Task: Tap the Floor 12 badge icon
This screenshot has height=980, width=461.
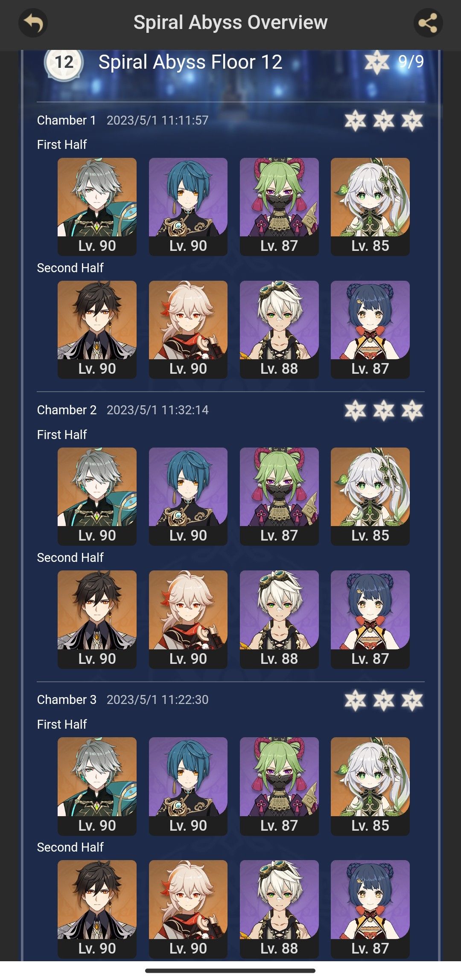Action: [x=64, y=63]
